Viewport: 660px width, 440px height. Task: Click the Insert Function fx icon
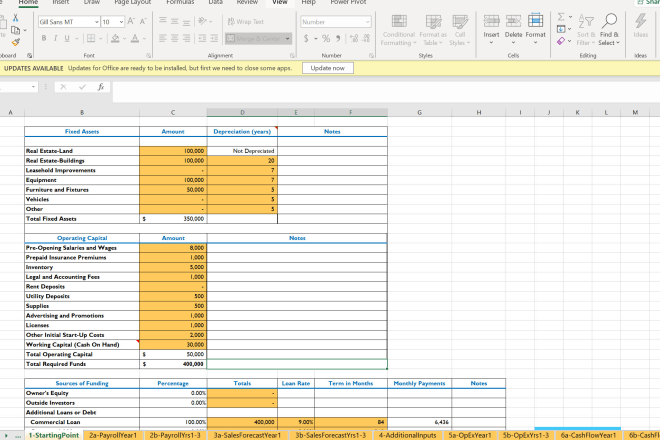[x=101, y=87]
